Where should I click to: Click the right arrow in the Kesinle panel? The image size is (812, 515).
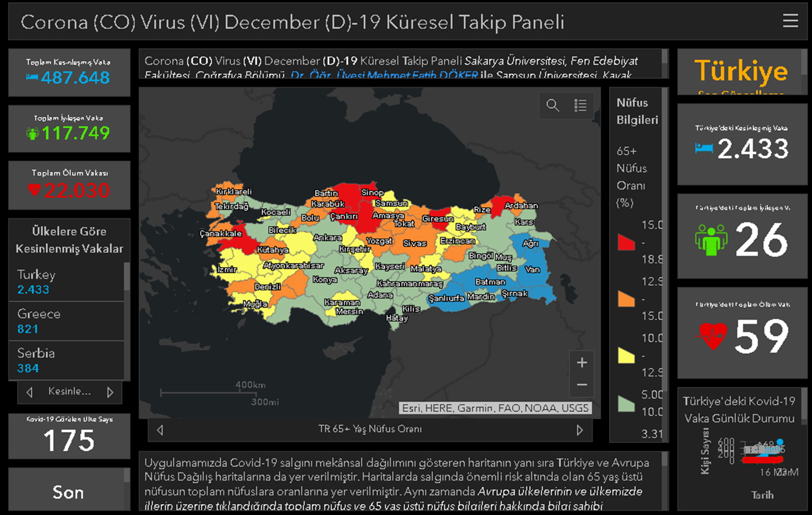(112, 392)
